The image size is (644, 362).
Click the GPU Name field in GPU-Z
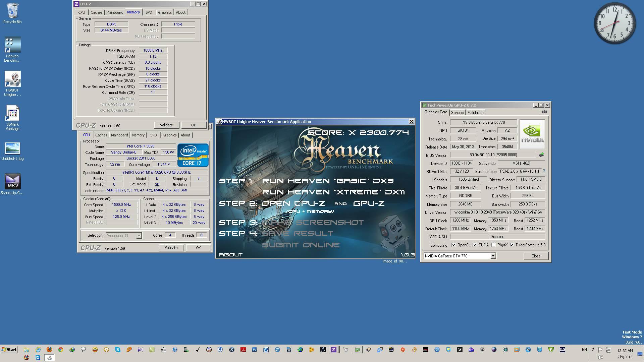tap(483, 122)
